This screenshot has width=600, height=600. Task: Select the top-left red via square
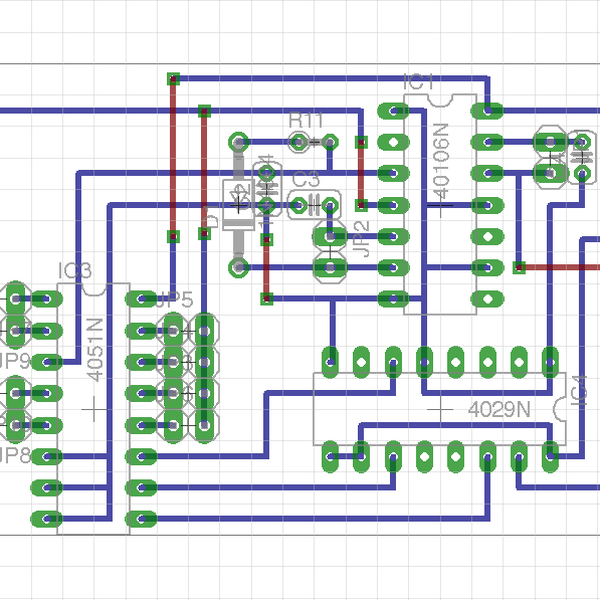(173, 78)
